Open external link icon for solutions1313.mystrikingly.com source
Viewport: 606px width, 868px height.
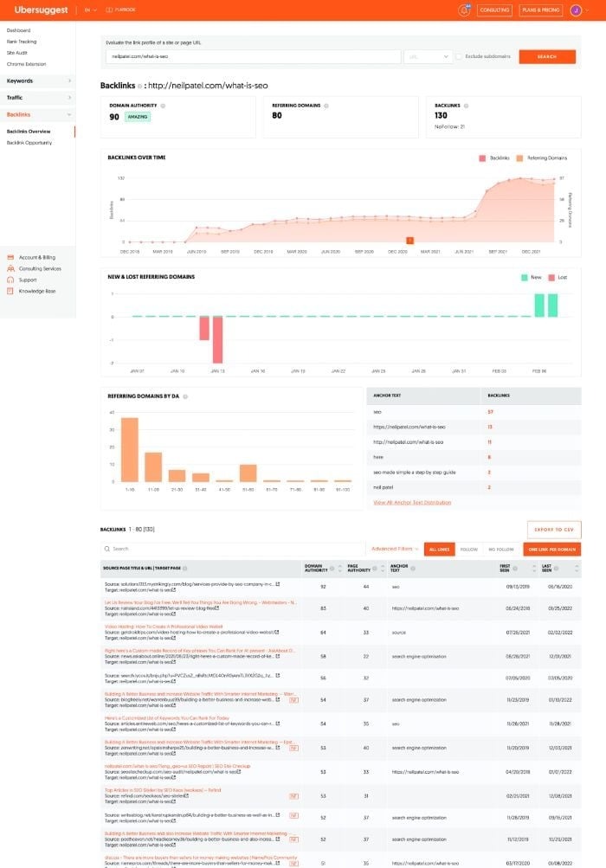(278, 584)
